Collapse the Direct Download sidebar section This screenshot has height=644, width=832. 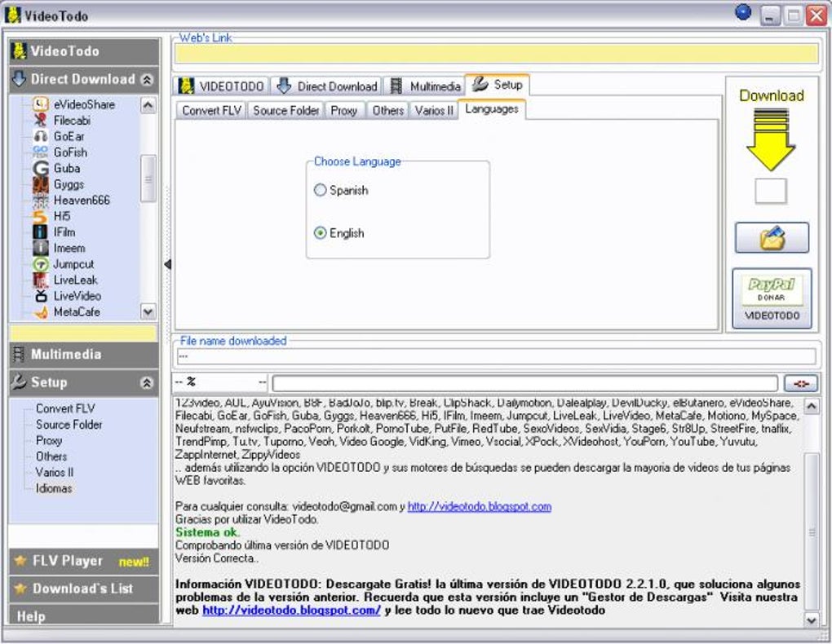[147, 80]
